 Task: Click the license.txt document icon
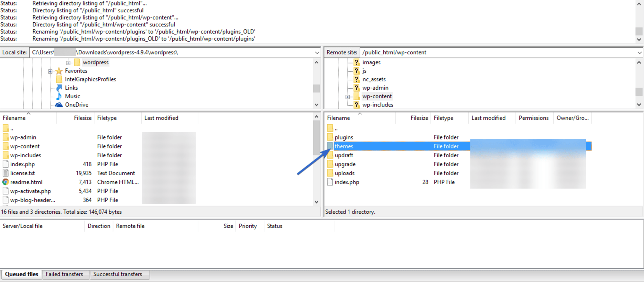coord(6,173)
